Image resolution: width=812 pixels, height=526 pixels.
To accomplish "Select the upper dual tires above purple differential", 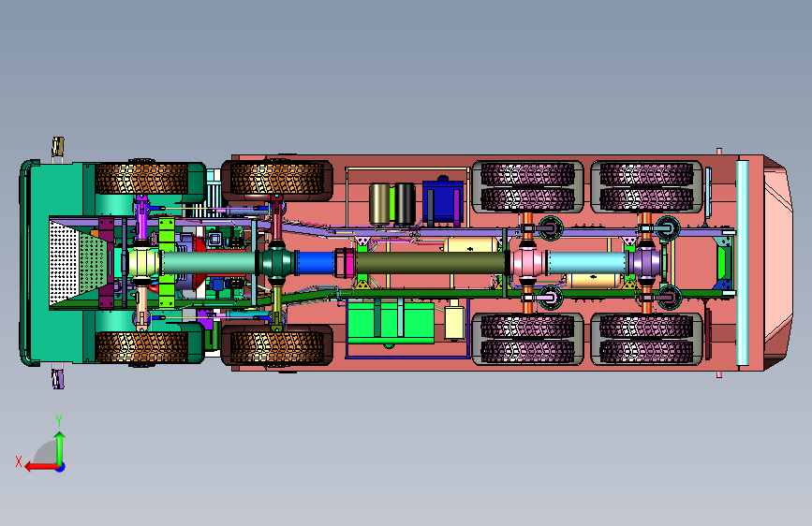I will point(646,187).
